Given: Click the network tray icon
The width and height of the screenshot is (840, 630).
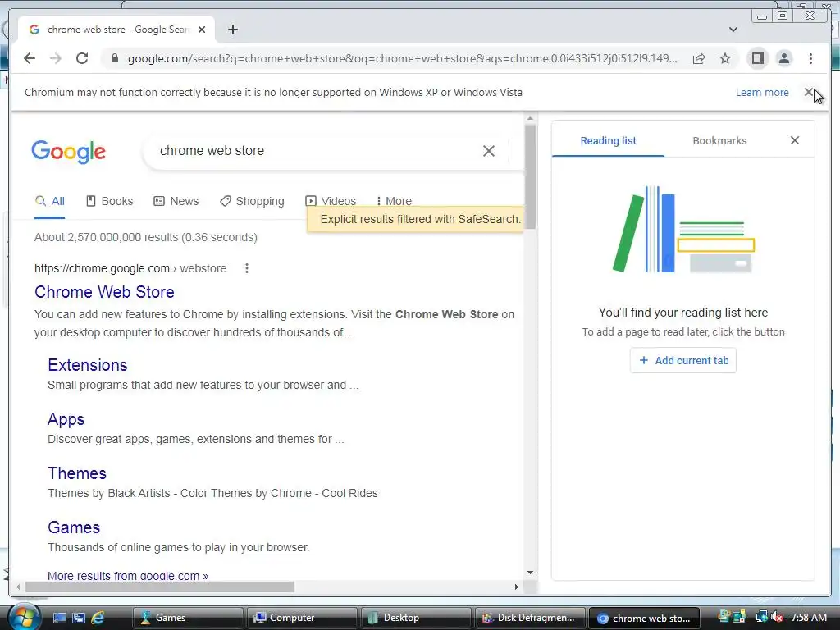Looking at the screenshot, I should 761,617.
